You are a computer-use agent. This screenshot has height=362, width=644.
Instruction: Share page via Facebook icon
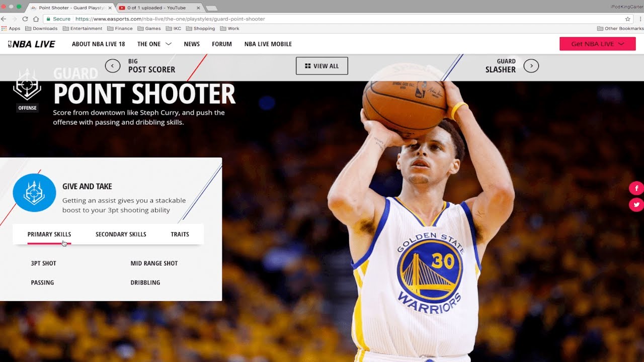click(x=636, y=189)
